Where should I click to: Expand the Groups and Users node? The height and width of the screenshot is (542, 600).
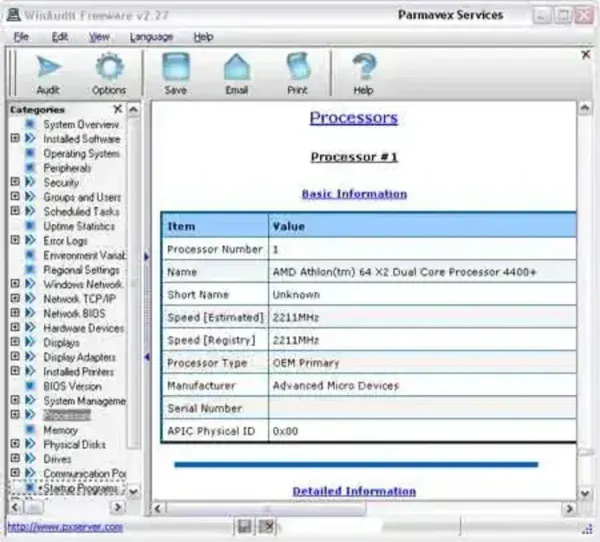(15, 196)
